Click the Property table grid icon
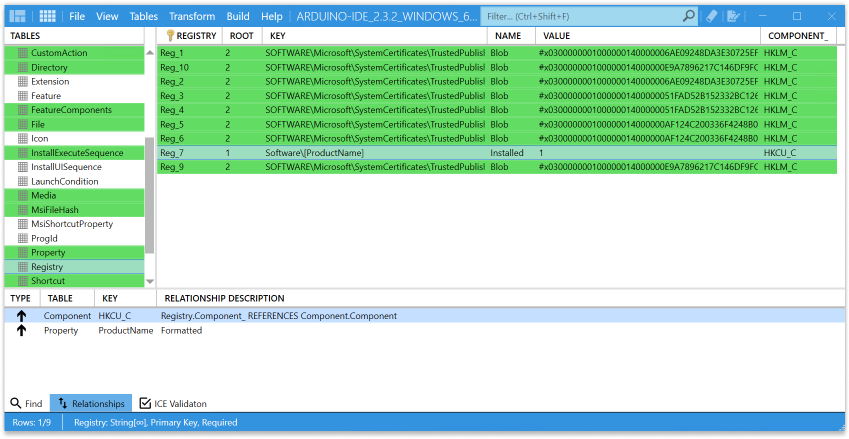The height and width of the screenshot is (439, 849). point(22,253)
